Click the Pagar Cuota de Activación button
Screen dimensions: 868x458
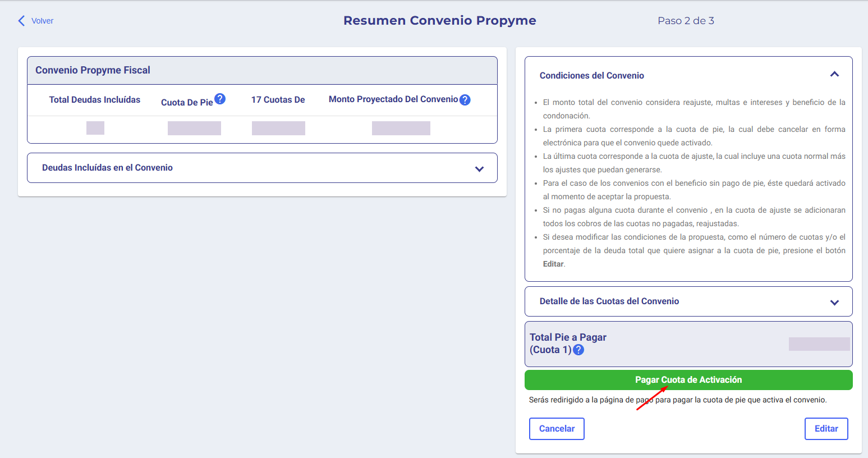[688, 380]
